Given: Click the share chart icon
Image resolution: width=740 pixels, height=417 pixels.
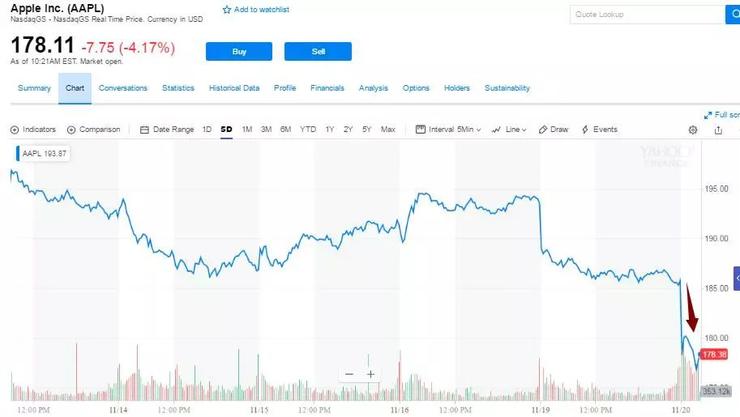Looking at the screenshot, I should 718,130.
